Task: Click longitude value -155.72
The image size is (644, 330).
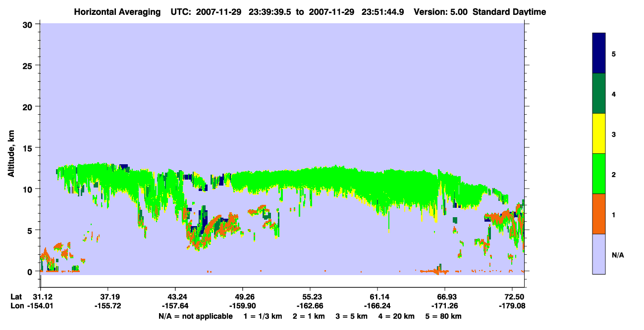Action: pos(108,306)
